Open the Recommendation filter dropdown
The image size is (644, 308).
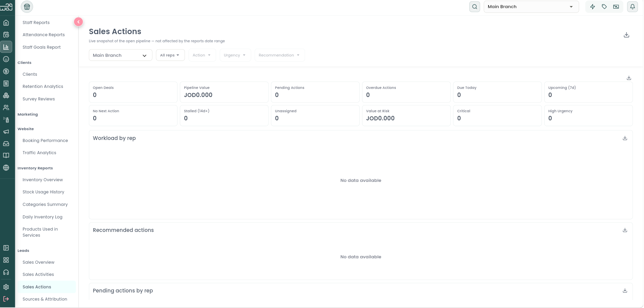click(280, 55)
